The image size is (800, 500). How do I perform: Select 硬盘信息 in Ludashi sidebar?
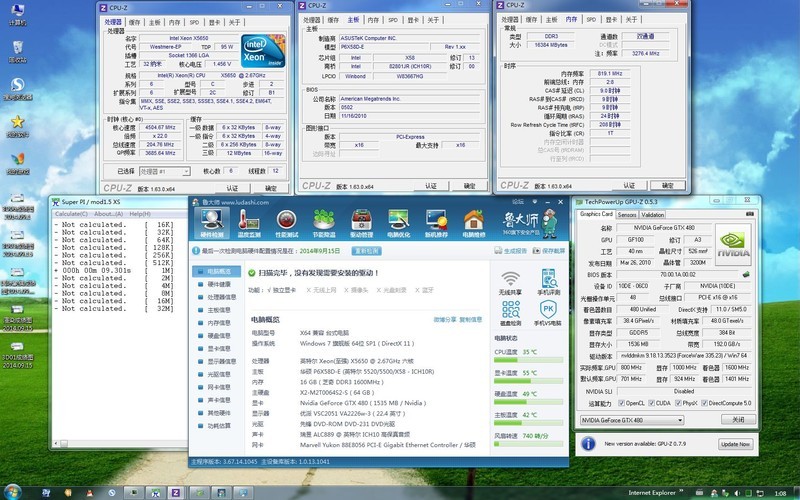click(217, 336)
